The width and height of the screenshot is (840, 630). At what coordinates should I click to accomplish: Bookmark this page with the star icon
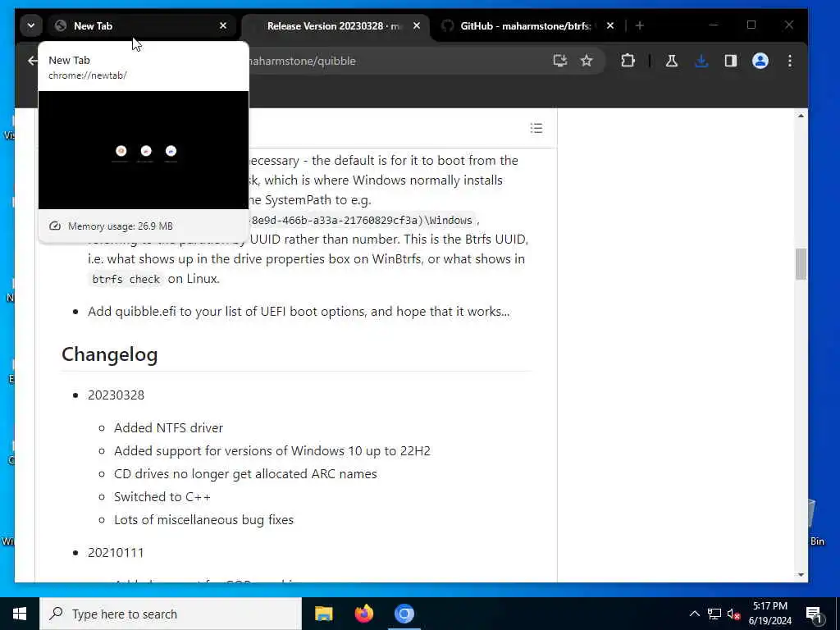tap(587, 61)
